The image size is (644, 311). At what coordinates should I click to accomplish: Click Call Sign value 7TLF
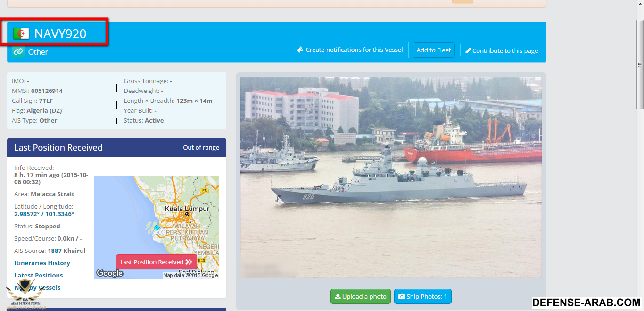click(x=46, y=101)
